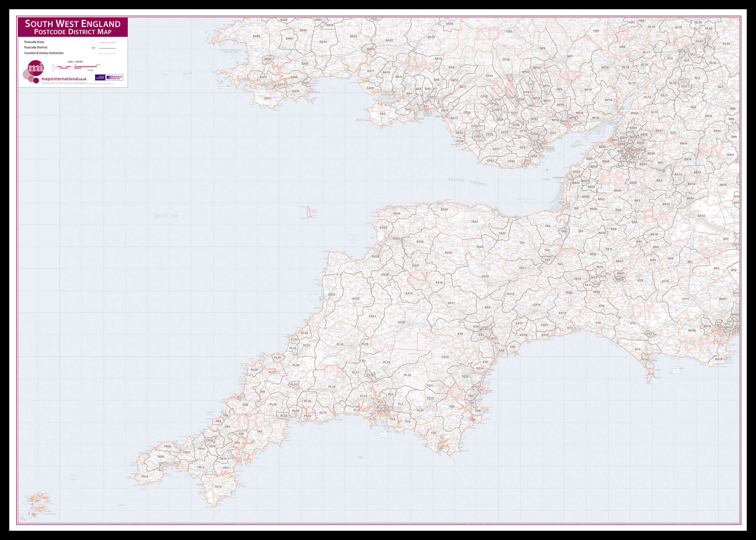756x540 pixels.
Task: Click the TQ7 district label
Action: [x=434, y=433]
